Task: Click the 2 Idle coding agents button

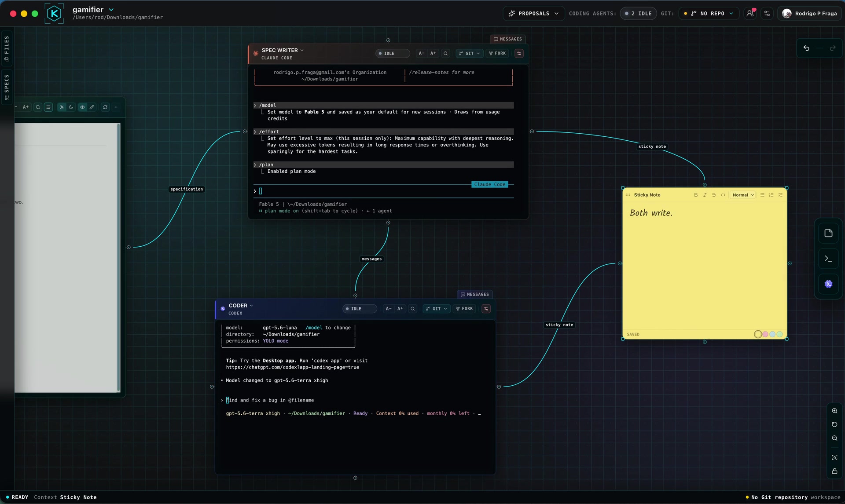Action: [x=638, y=14]
